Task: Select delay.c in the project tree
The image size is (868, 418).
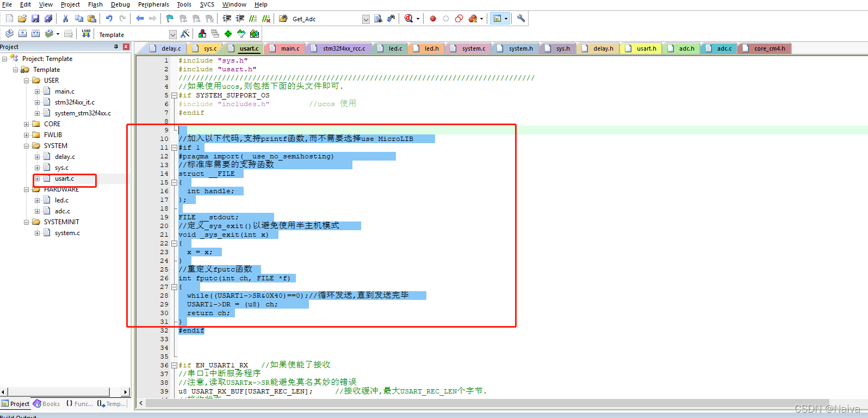Action: click(65, 157)
